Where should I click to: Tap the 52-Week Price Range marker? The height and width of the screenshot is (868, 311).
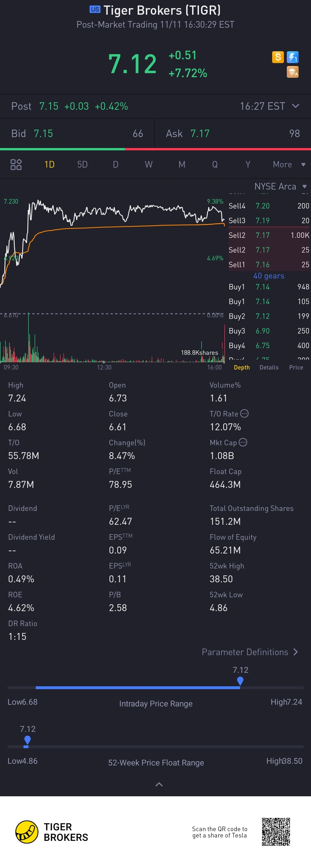click(x=28, y=740)
